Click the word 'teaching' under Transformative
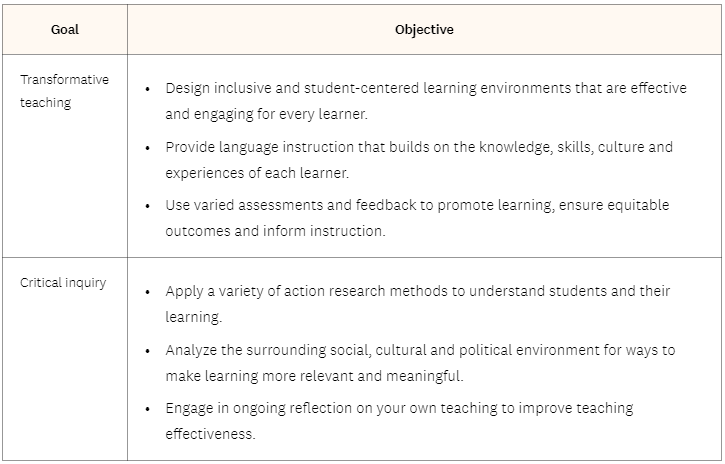Image resolution: width=725 pixels, height=464 pixels. 45,103
